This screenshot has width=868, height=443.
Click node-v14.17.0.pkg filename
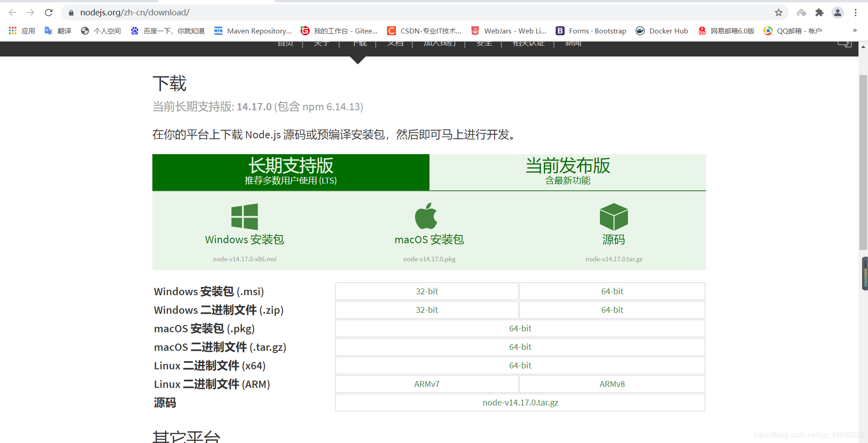(x=429, y=259)
